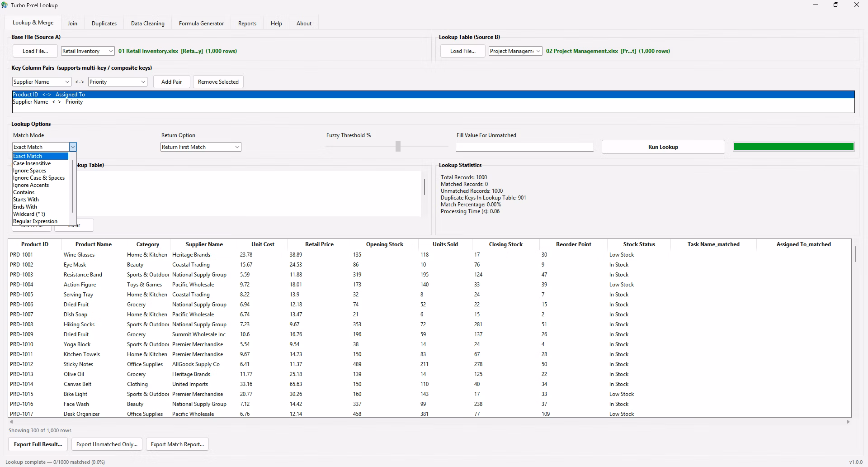Click the Units Sold column header
Image resolution: width=868 pixels, height=467 pixels.
tap(445, 244)
